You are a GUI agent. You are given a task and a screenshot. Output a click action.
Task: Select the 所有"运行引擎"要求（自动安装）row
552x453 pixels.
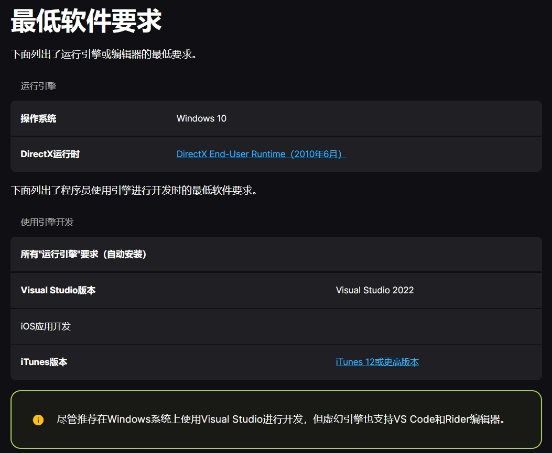(x=276, y=254)
